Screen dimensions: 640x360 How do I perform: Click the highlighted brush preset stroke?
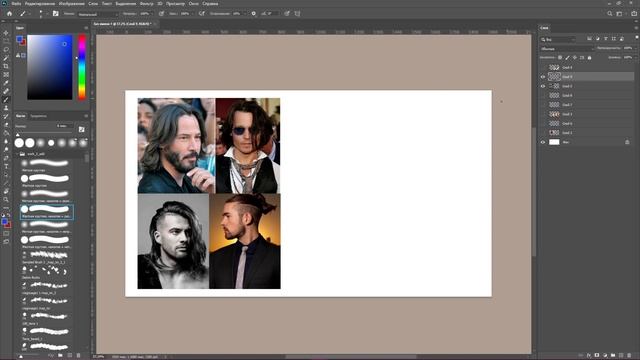[x=47, y=211]
